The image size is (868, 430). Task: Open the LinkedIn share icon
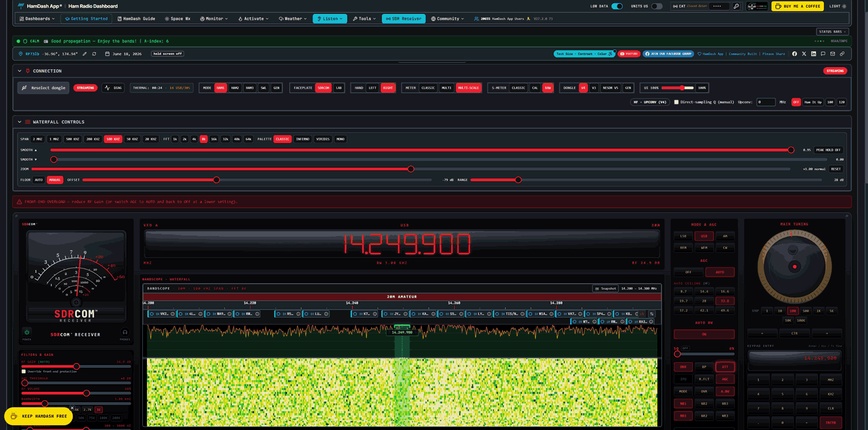pos(814,54)
